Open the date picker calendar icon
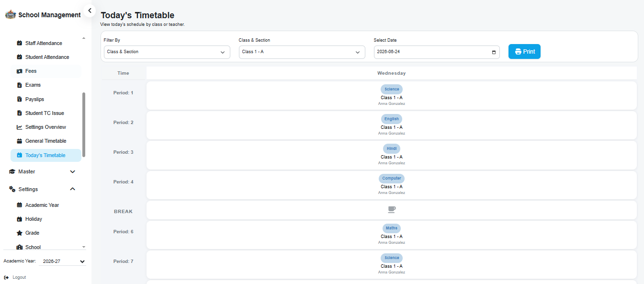This screenshot has height=284, width=644. pyautogui.click(x=494, y=52)
